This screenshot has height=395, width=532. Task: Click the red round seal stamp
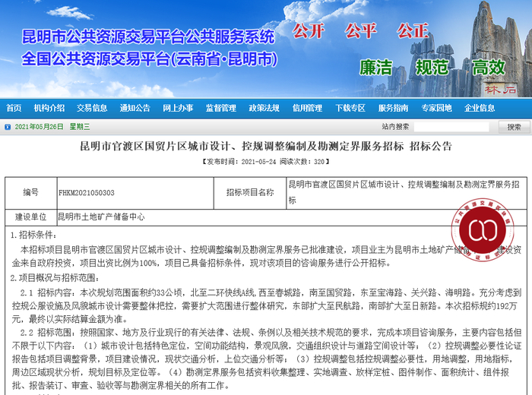click(x=483, y=230)
